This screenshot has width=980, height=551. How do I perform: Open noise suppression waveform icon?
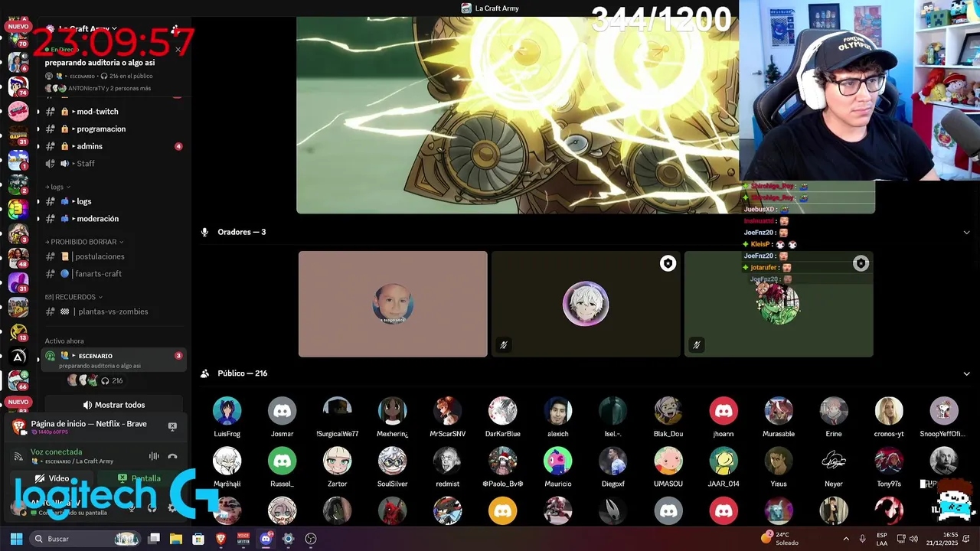pos(154,456)
